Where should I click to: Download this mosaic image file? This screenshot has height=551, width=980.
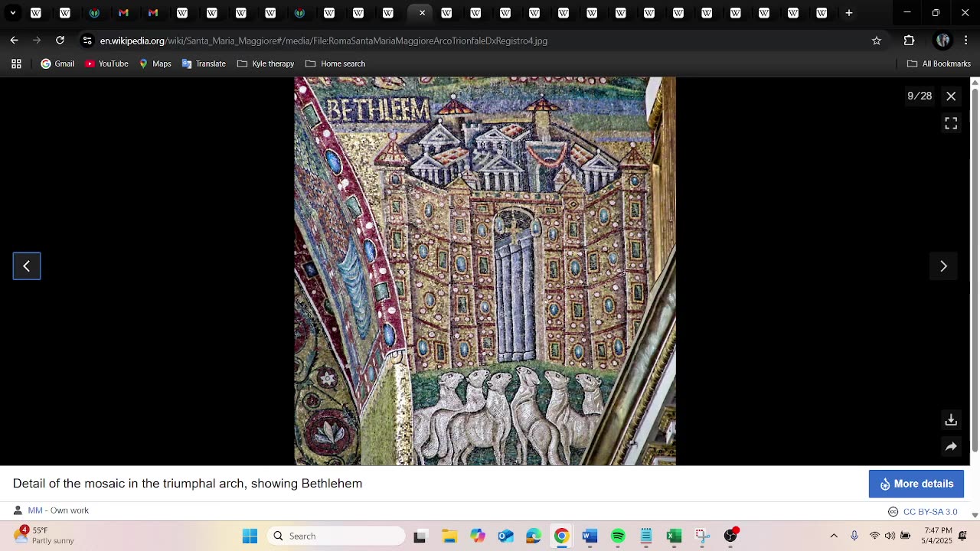pos(951,420)
